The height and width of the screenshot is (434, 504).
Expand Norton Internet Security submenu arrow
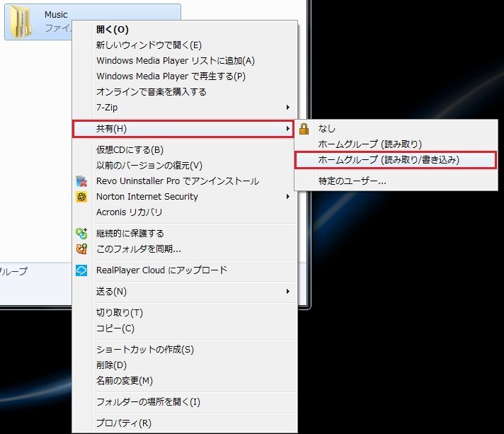pos(287,197)
